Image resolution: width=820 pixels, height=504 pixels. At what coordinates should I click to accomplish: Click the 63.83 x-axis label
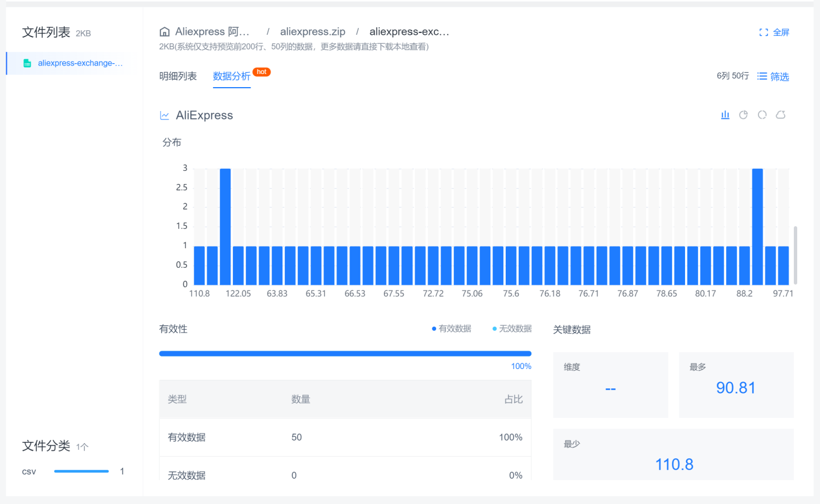tap(277, 294)
